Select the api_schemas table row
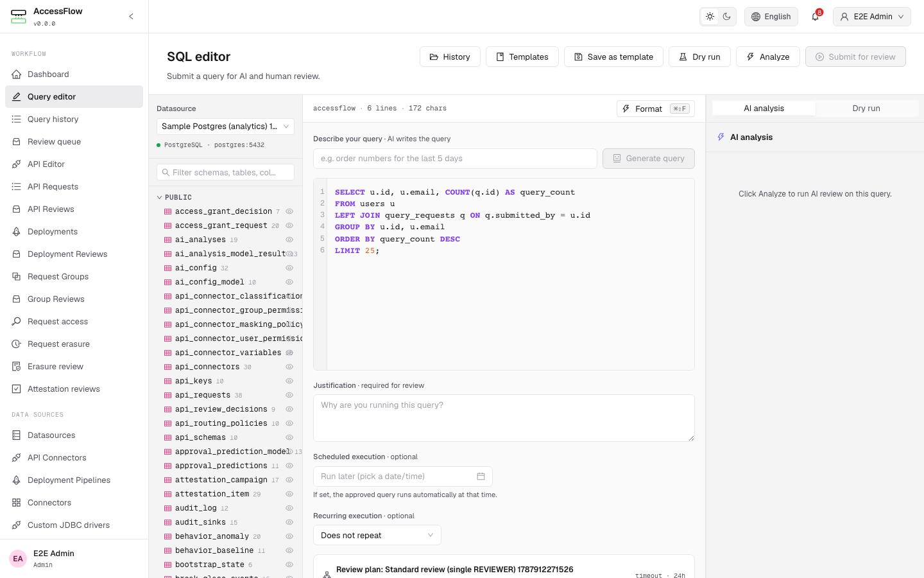This screenshot has height=578, width=924. tap(225, 437)
